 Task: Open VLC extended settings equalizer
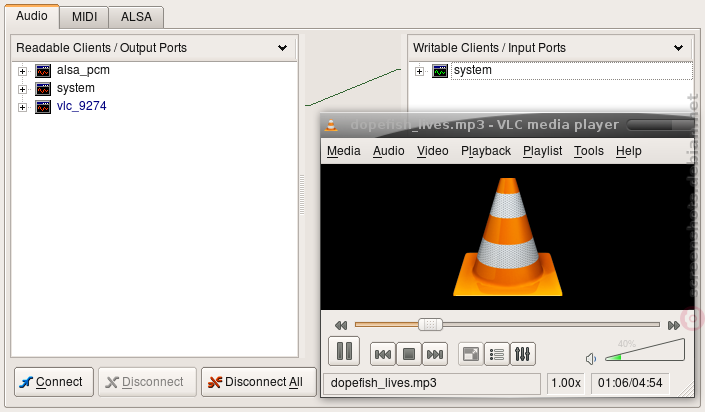pos(522,354)
